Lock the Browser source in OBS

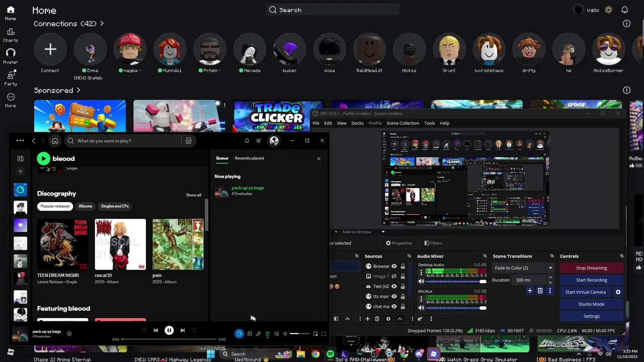(x=403, y=266)
